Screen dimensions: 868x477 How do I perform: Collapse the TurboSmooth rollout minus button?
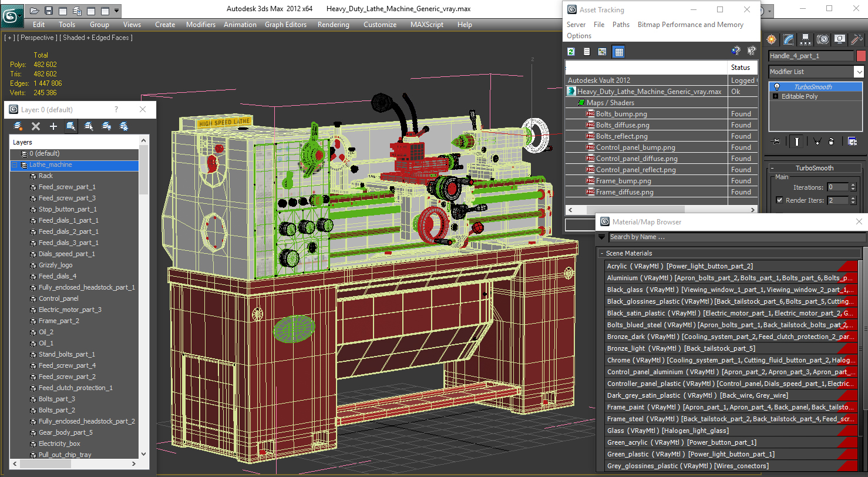772,168
